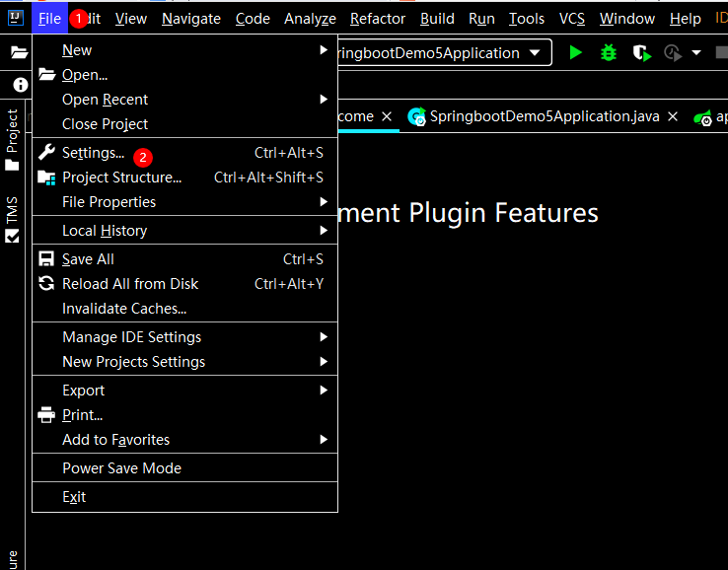Click the reload arrows icon
Viewport: 728px width, 570px height.
(x=46, y=283)
